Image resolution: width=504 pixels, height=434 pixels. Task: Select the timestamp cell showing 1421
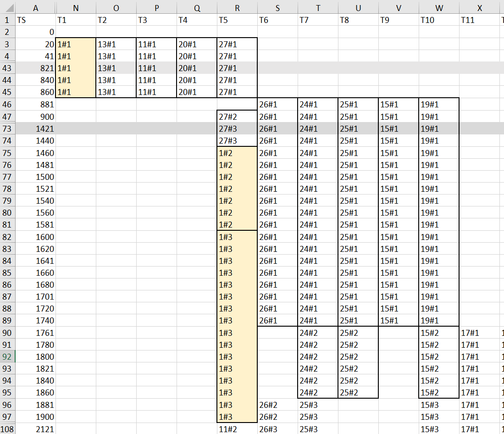(35, 129)
